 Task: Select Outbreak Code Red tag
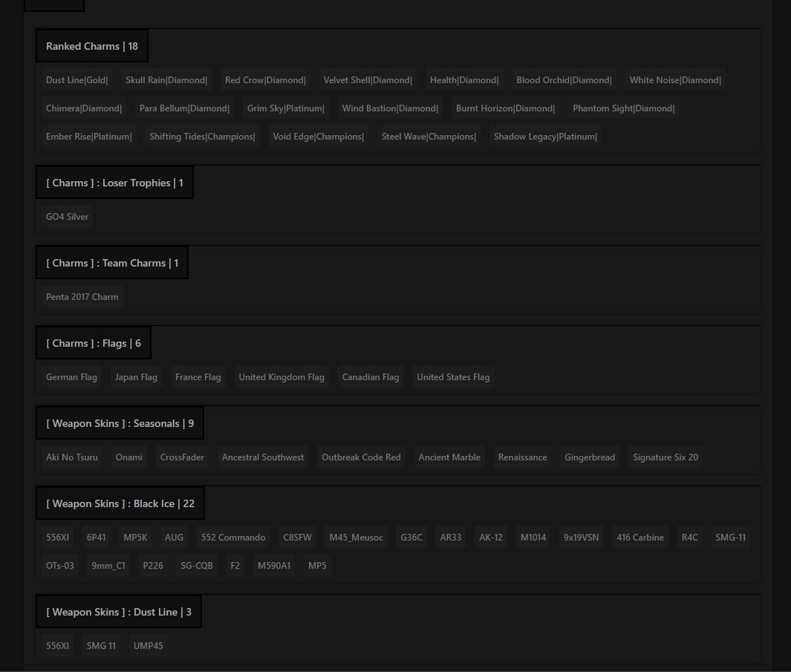point(361,457)
